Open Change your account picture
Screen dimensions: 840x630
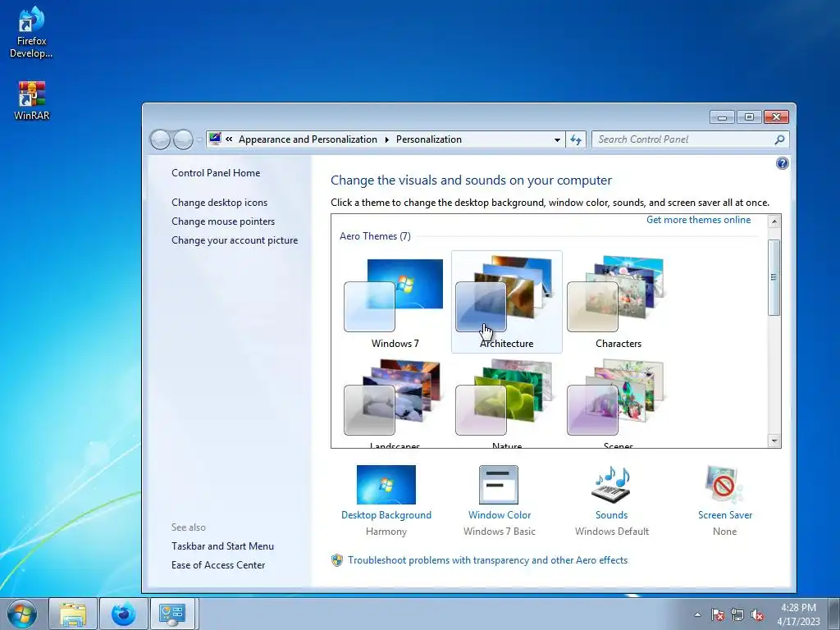pyautogui.click(x=235, y=240)
